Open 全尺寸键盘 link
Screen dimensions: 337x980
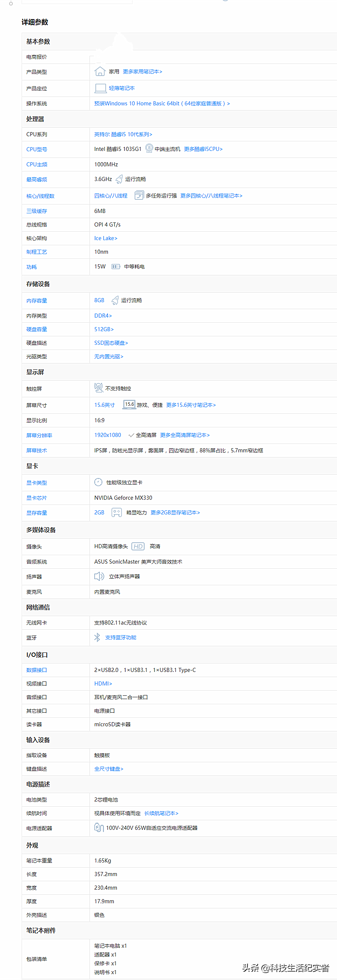click(x=109, y=769)
